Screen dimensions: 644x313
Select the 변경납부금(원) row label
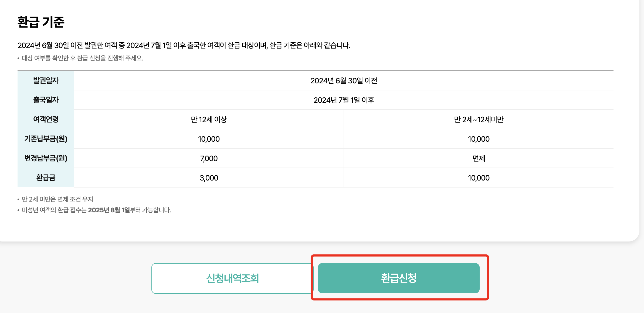46,158
